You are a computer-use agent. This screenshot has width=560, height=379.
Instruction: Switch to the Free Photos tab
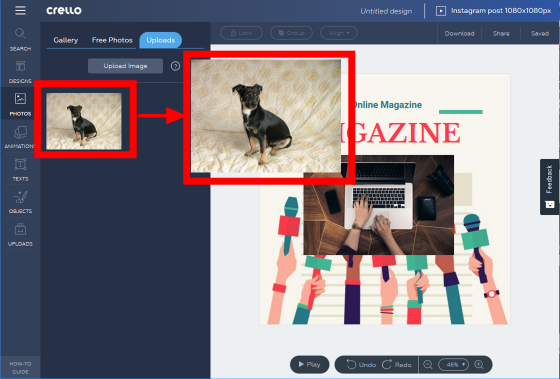(x=112, y=40)
